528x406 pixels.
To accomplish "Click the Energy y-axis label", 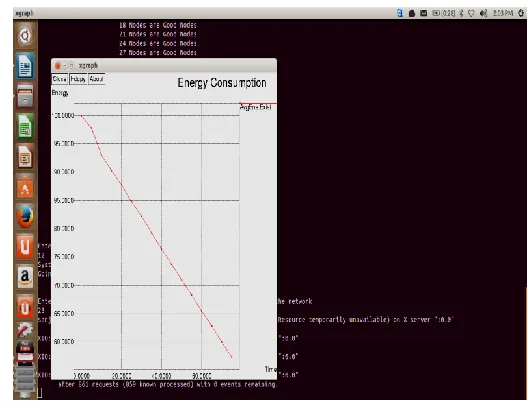I will (60, 93).
